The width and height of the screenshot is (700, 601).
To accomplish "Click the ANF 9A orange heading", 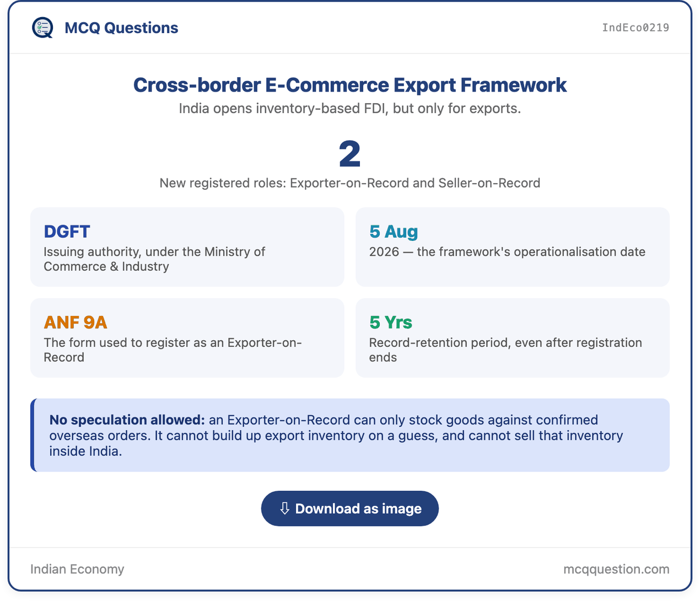I will tap(76, 323).
